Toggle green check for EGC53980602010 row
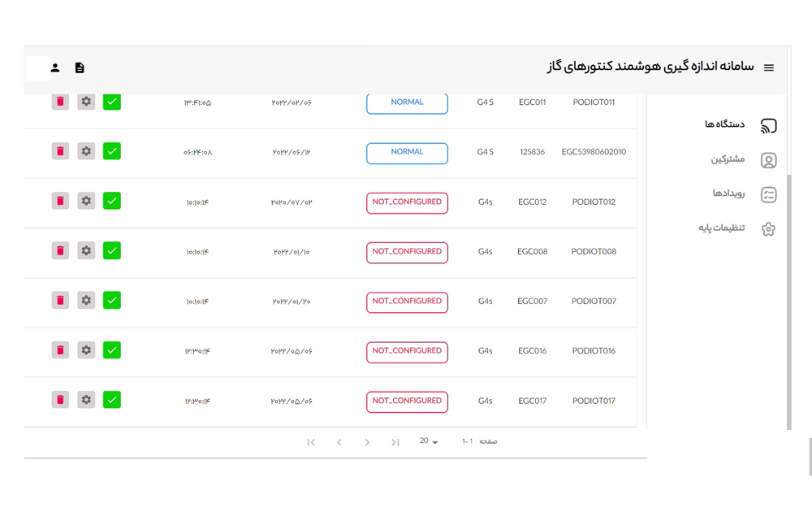Image resolution: width=812 pixels, height=508 pixels. pos(112,151)
